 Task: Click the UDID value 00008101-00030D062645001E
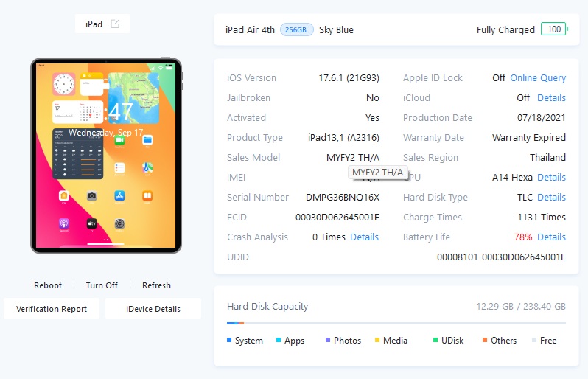click(x=501, y=257)
